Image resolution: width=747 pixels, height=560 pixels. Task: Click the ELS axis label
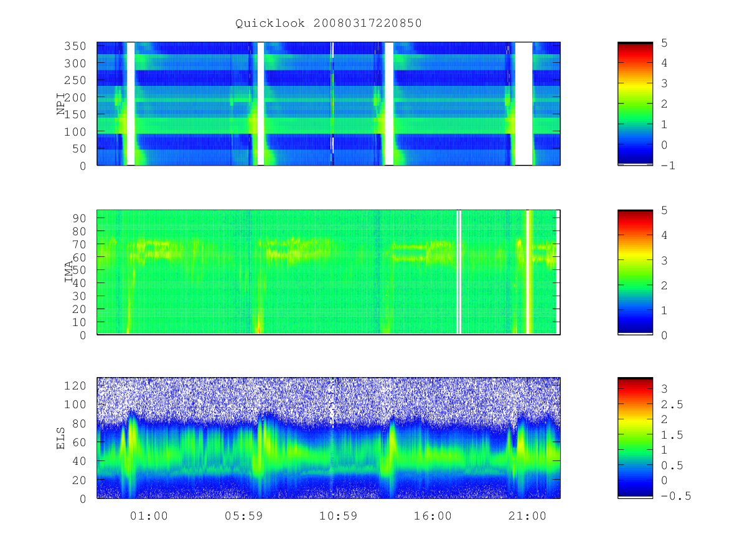click(61, 438)
